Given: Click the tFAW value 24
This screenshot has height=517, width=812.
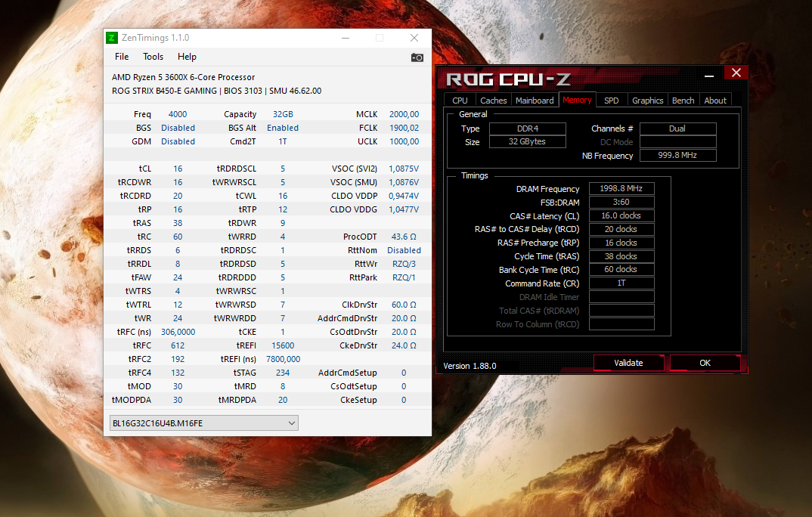Looking at the screenshot, I should [x=178, y=277].
